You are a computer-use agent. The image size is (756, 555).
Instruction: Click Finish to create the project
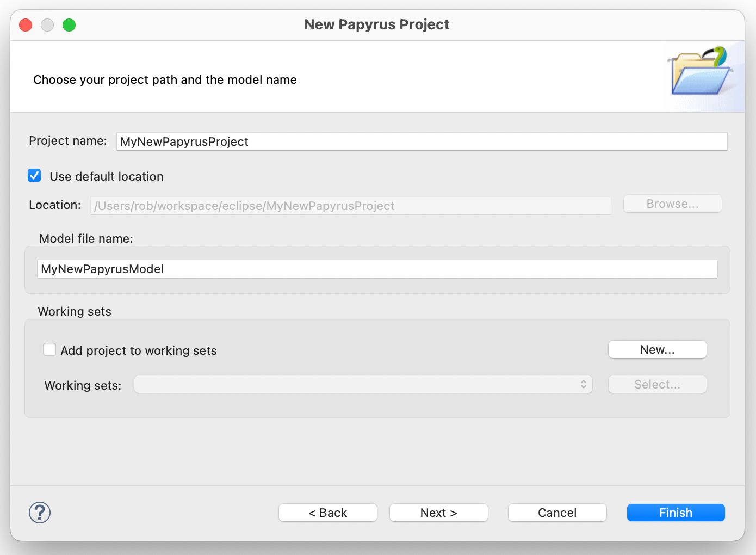(676, 513)
